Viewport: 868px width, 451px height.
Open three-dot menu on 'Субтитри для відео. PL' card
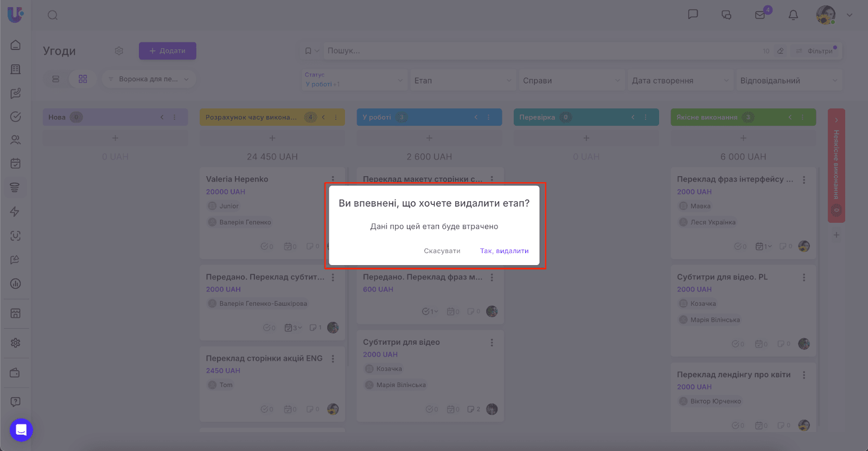[804, 277]
